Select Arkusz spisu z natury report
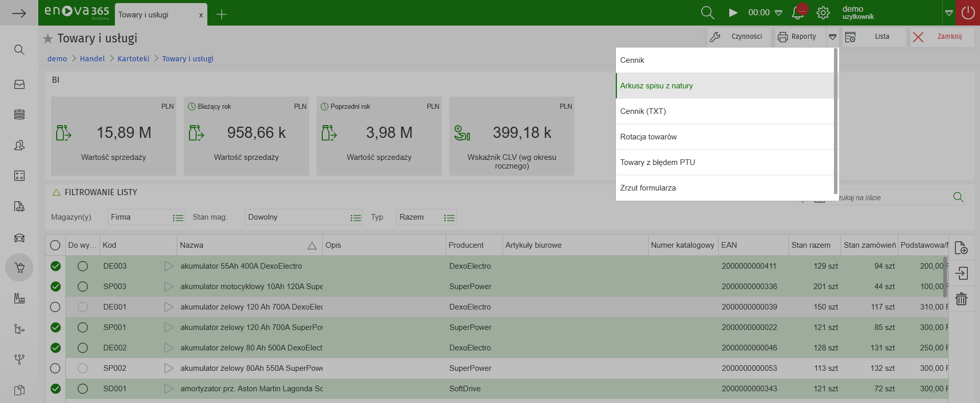Viewport: 980px width, 403px height. [656, 86]
